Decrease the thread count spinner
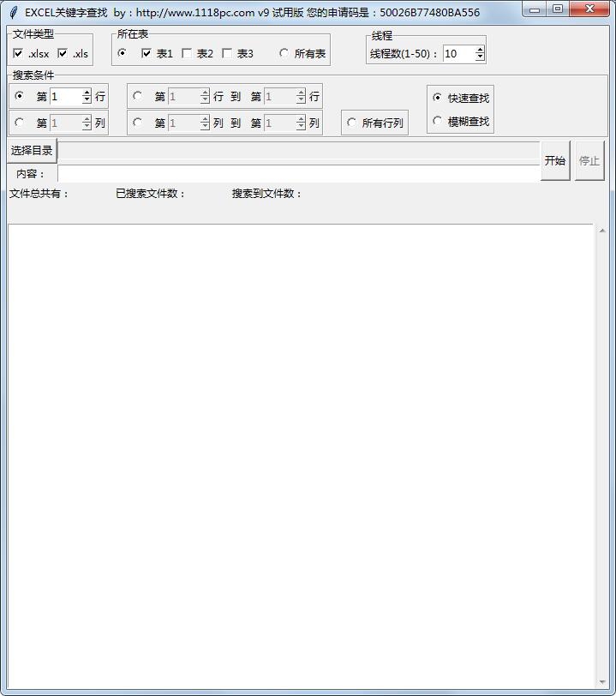The width and height of the screenshot is (616, 696). pos(480,57)
